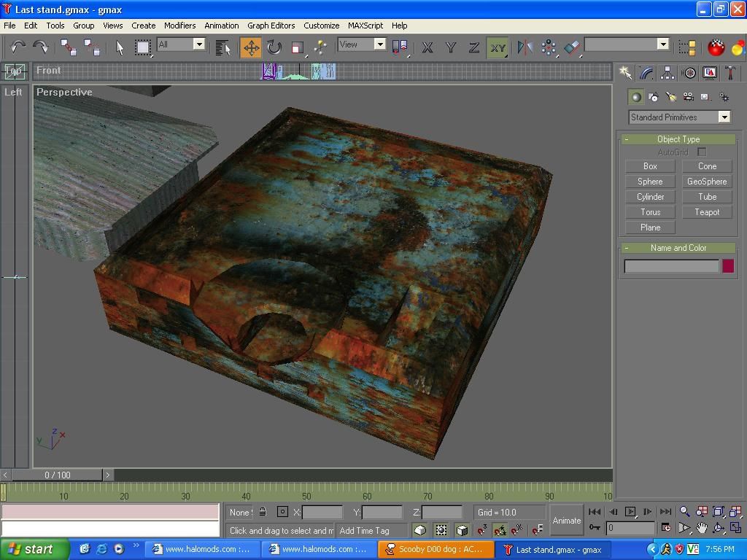The width and height of the screenshot is (747, 560).
Task: Toggle the XY plane constraint
Action: click(498, 47)
